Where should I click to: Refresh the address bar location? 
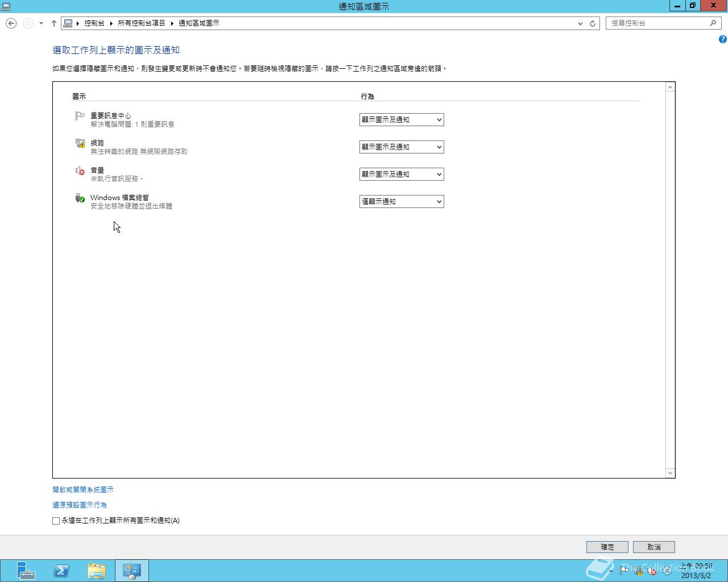tap(593, 23)
